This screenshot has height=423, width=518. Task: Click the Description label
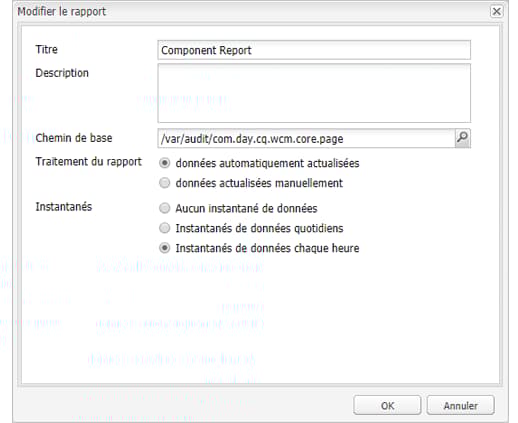62,73
